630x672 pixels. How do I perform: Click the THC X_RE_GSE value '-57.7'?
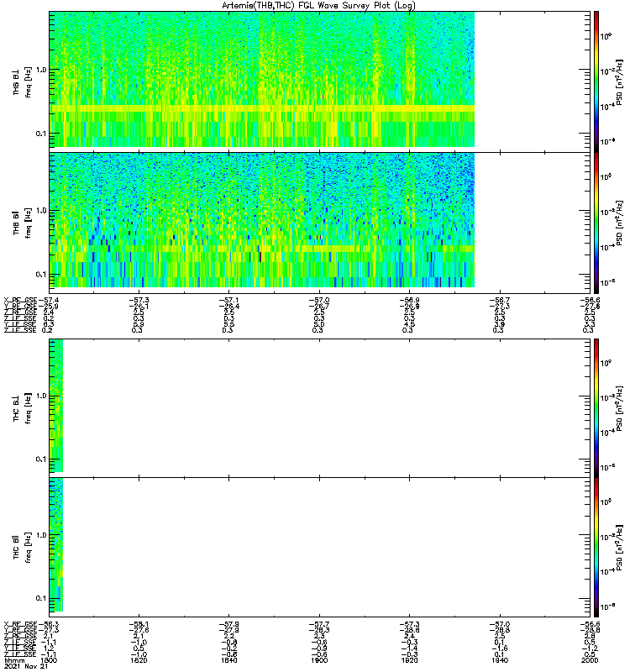pyautogui.click(x=319, y=624)
